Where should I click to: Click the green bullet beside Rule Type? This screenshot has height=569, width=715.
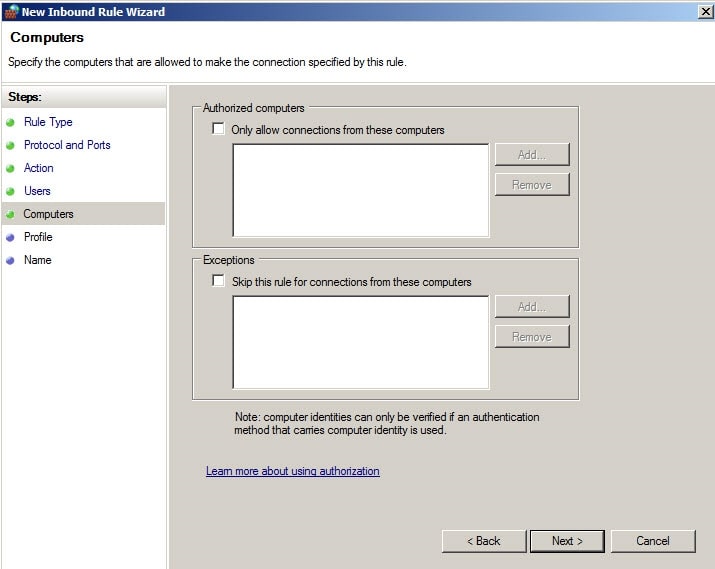pos(11,122)
